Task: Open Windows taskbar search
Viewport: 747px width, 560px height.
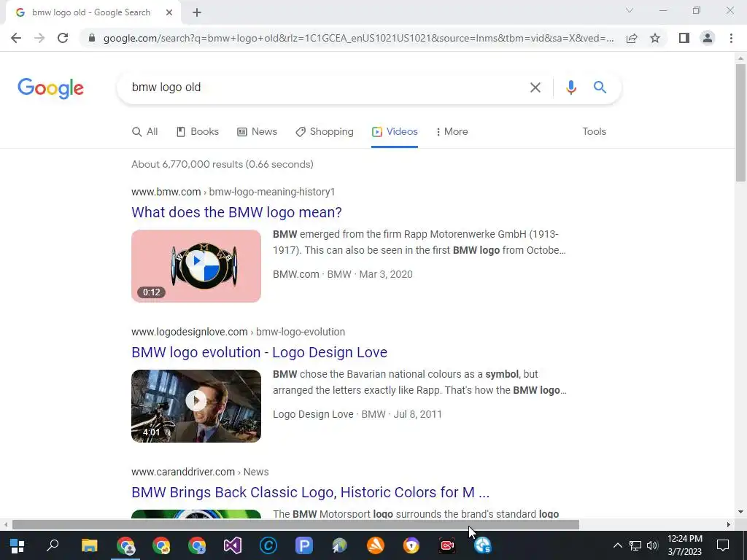Action: [53, 545]
